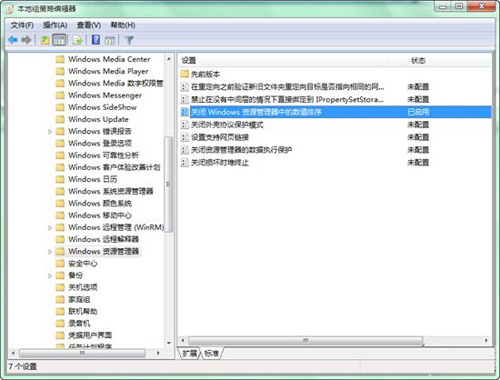Open the 文件(F) menu
The width and height of the screenshot is (500, 380).
tap(22, 25)
